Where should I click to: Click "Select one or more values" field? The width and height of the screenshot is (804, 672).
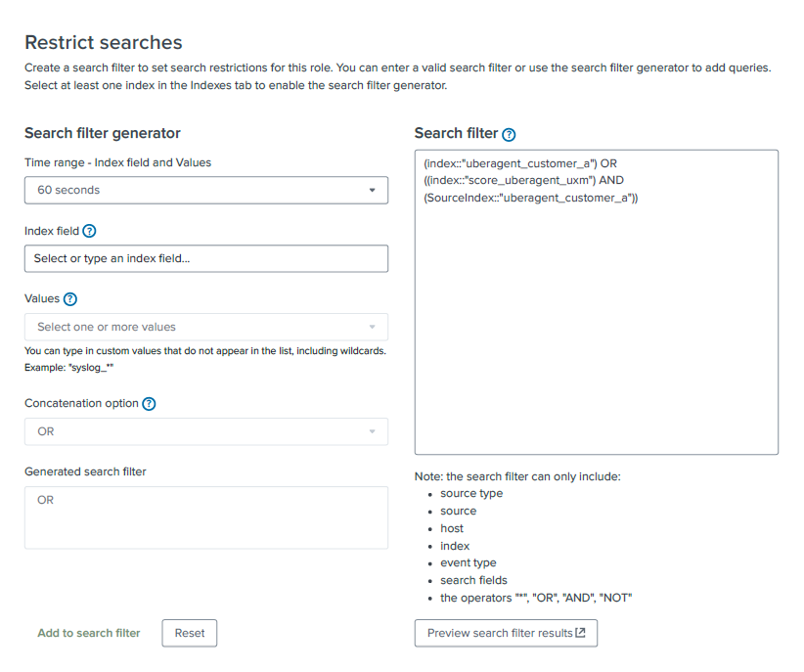tap(196, 327)
